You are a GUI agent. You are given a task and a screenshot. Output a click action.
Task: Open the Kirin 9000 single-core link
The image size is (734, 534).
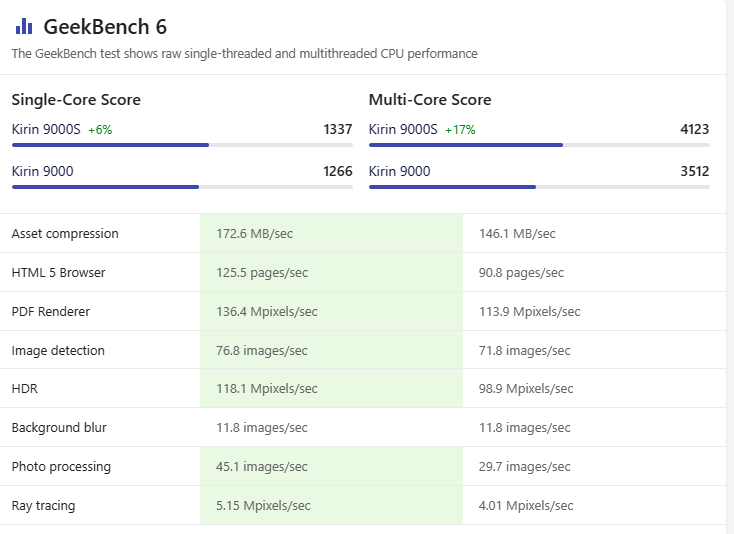[x=42, y=171]
